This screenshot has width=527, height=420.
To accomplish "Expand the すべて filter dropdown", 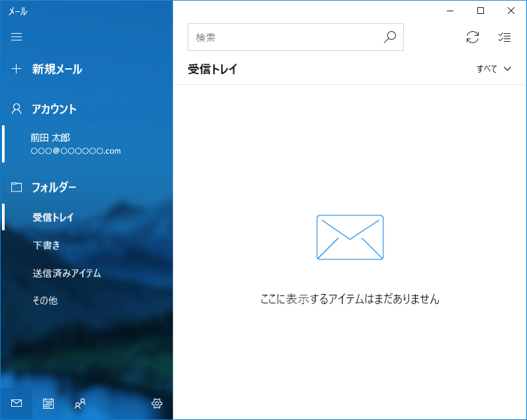I will click(x=494, y=69).
